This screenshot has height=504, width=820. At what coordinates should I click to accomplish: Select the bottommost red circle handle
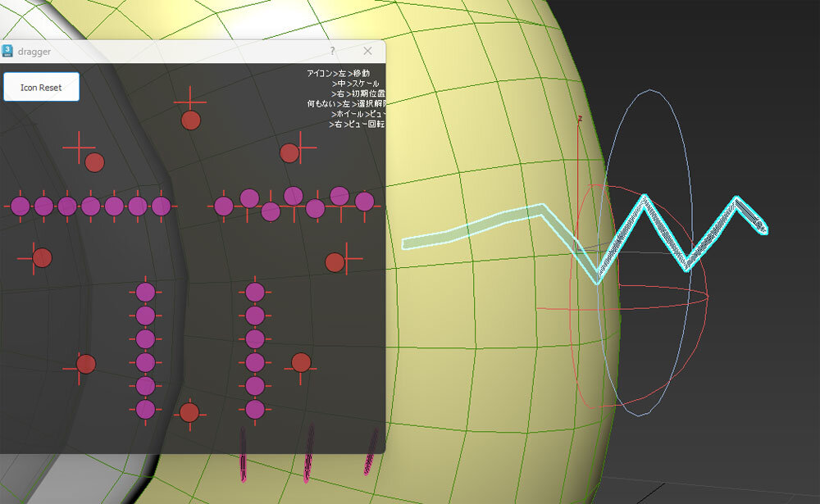(189, 412)
